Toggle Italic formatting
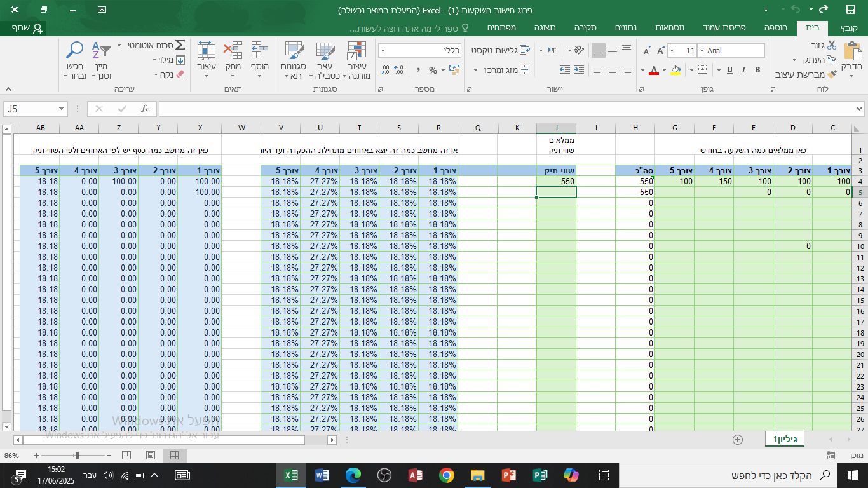 click(743, 70)
